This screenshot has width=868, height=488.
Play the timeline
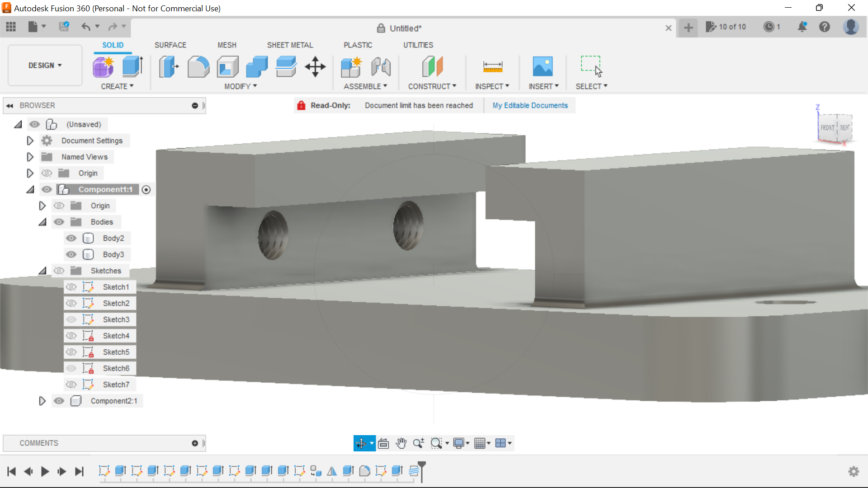pos(45,472)
